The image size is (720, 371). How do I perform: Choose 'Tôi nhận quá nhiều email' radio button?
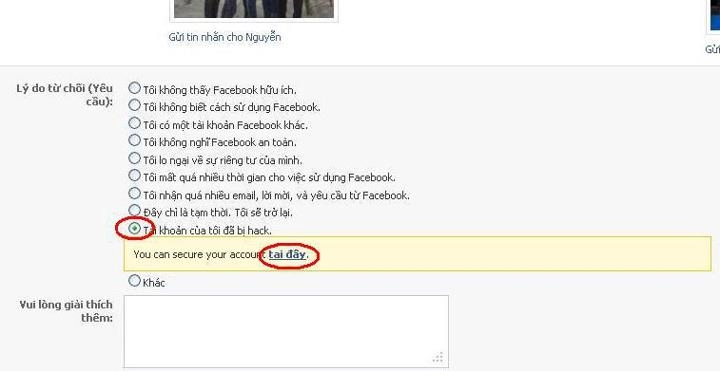(x=135, y=193)
